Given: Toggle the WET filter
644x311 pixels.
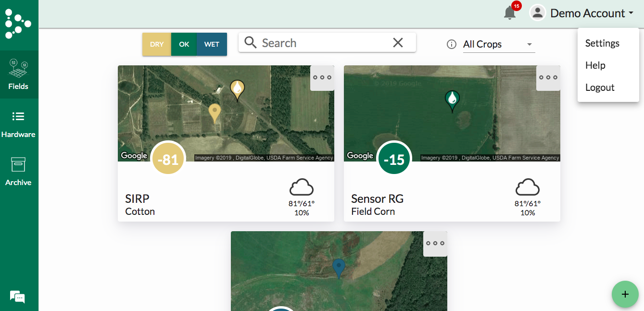Looking at the screenshot, I should (x=212, y=44).
